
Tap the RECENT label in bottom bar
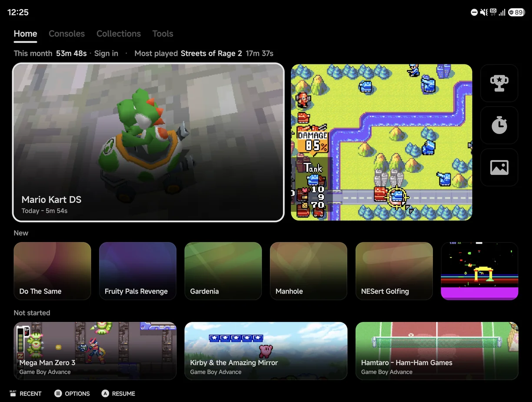click(30, 394)
